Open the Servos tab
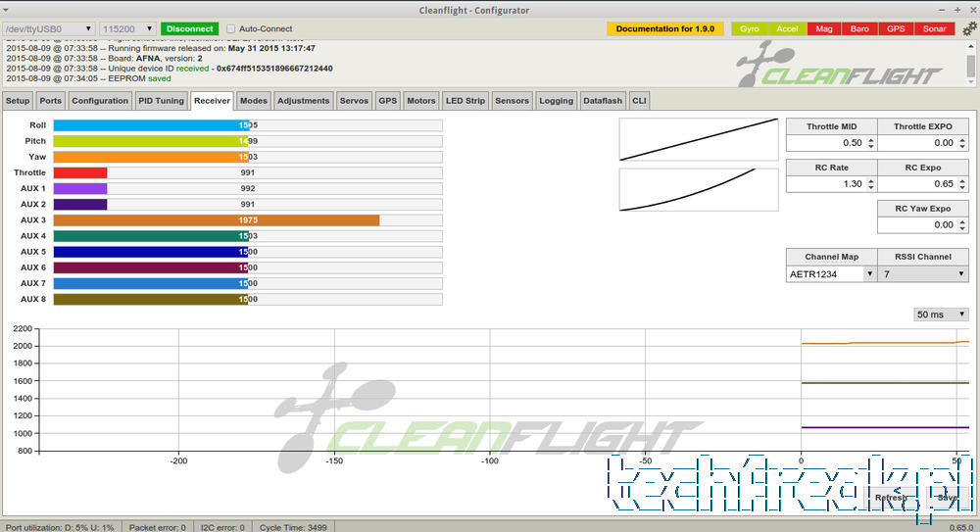This screenshot has height=532, width=980. pos(354,101)
